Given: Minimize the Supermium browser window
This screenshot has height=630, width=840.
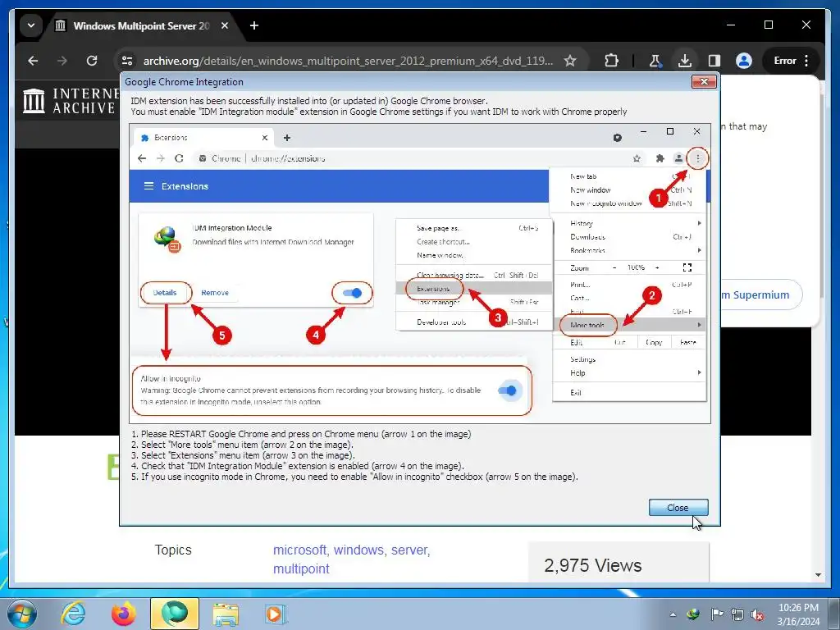Looking at the screenshot, I should pyautogui.click(x=731, y=25).
